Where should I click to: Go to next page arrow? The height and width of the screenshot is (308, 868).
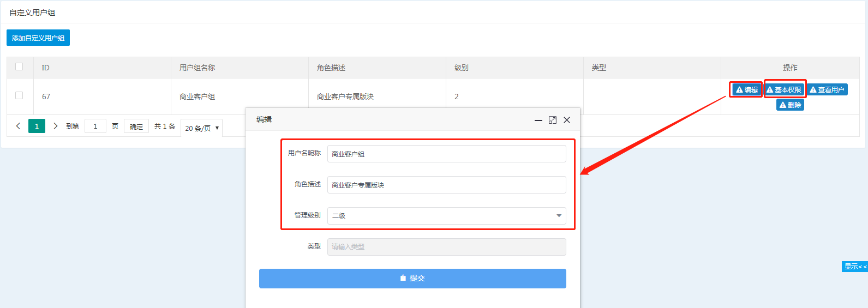(55, 126)
